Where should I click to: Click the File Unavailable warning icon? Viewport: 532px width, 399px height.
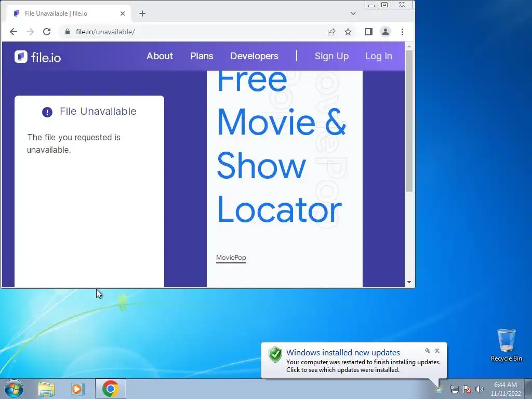[47, 112]
